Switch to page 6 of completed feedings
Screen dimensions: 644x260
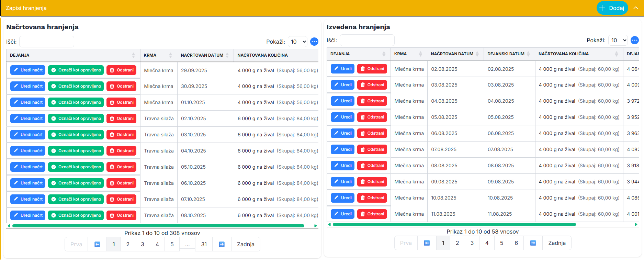[x=516, y=243]
